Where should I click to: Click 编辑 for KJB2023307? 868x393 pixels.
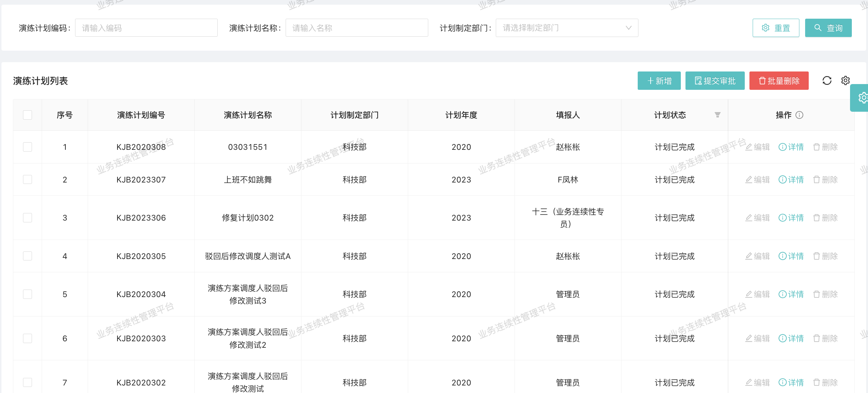(757, 180)
